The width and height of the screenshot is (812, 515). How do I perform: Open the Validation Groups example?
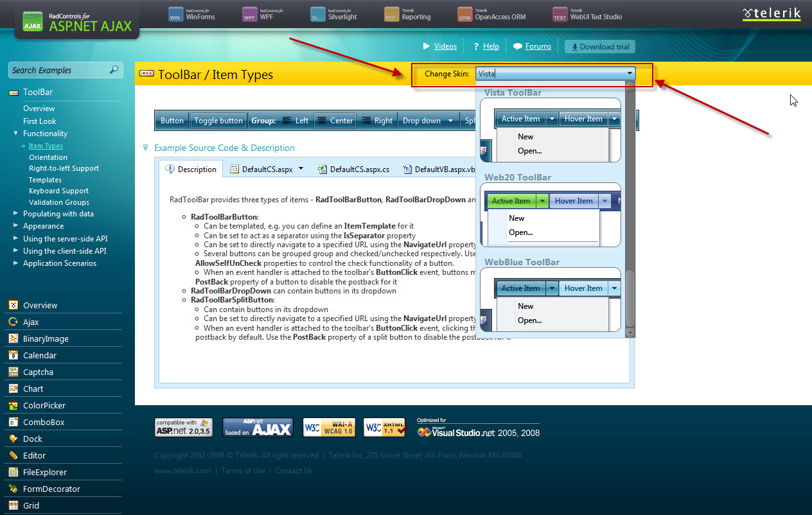[x=59, y=202]
